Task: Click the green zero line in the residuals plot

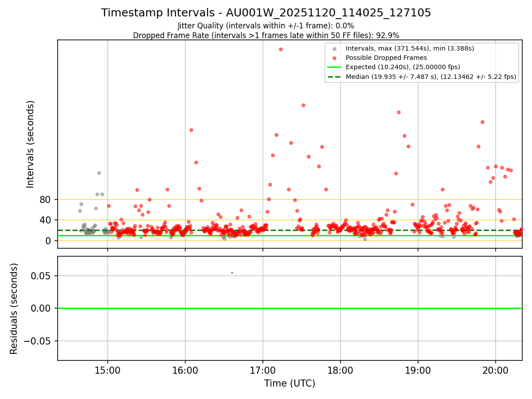Action: click(x=289, y=308)
